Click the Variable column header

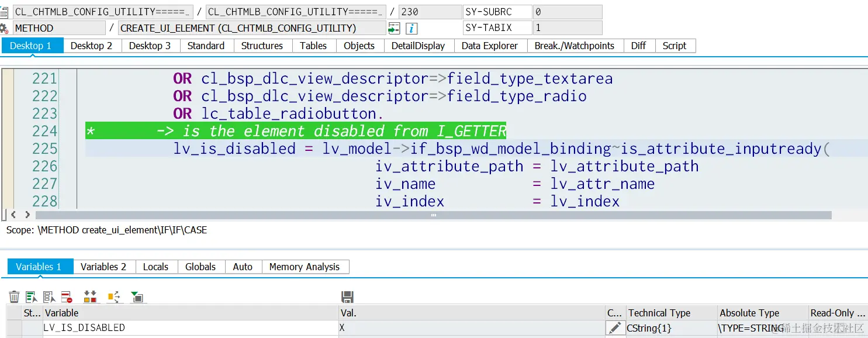191,313
